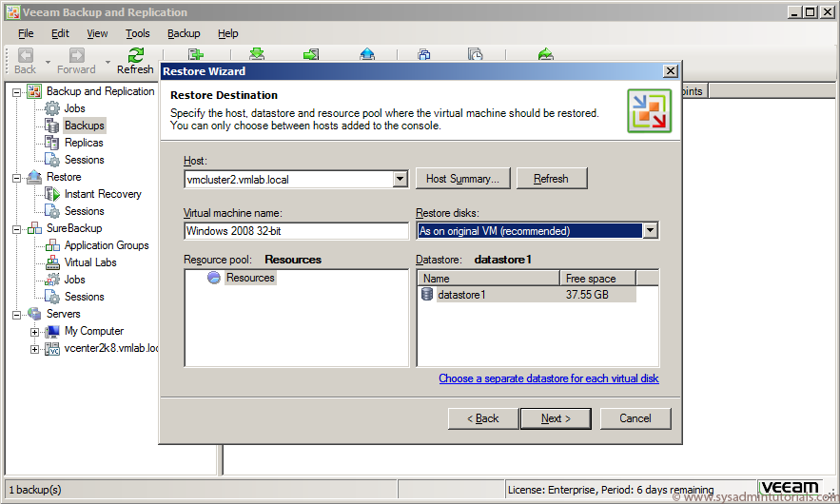Image resolution: width=840 pixels, height=504 pixels.
Task: Proceed with the Next > button
Action: coord(557,418)
